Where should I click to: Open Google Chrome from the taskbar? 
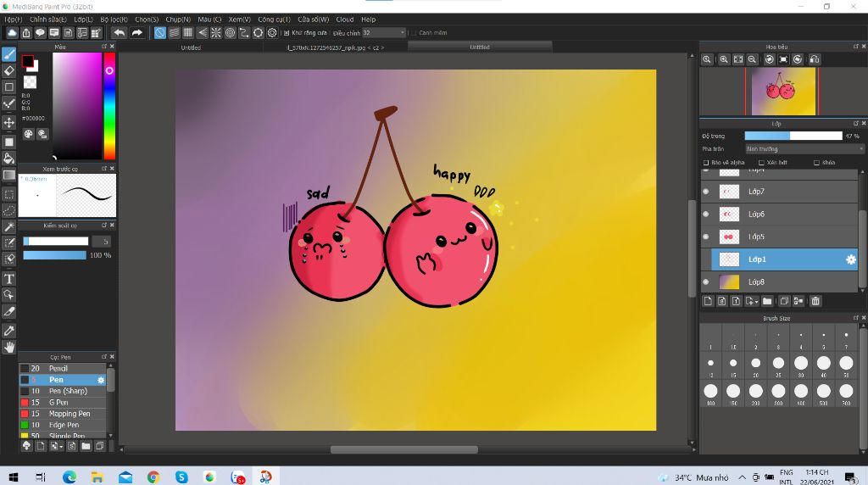153,477
